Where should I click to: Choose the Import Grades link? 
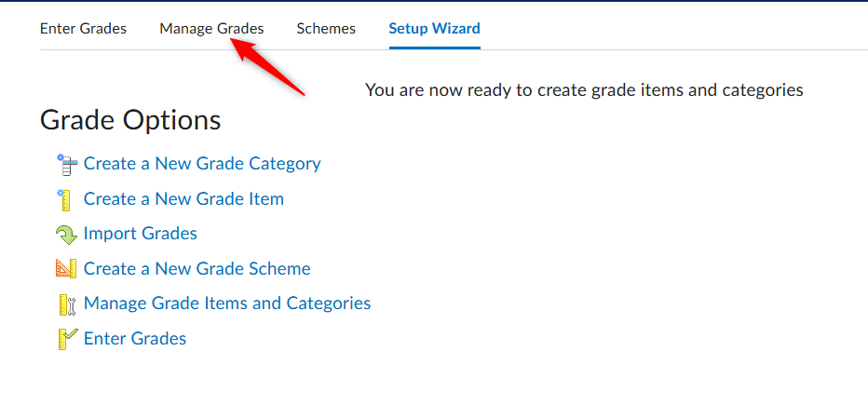point(140,234)
